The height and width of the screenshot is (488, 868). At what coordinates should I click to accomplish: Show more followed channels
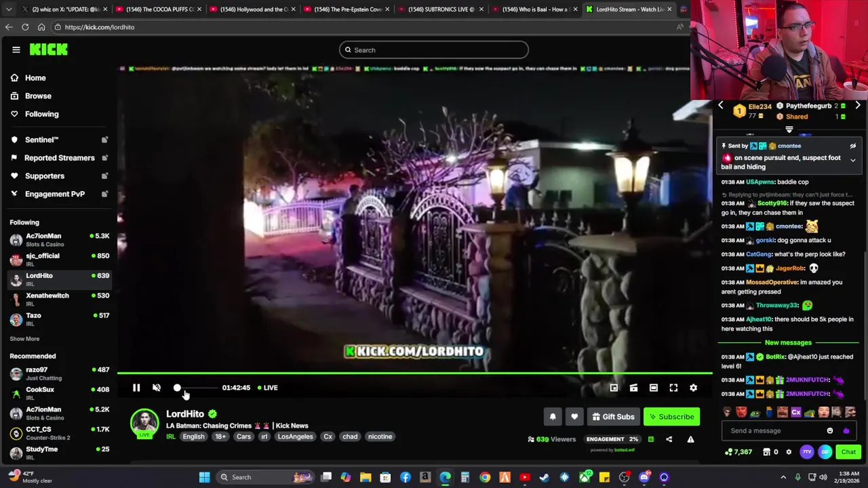click(x=24, y=339)
